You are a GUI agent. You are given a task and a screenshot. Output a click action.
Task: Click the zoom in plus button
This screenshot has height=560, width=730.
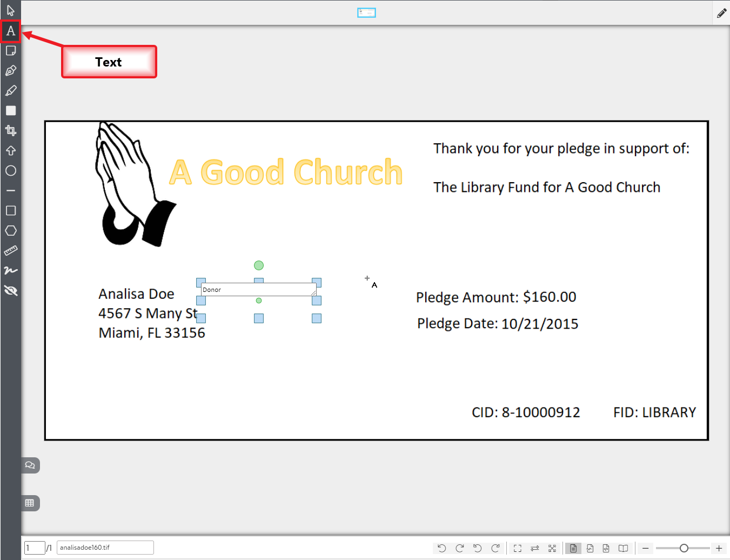click(719, 548)
